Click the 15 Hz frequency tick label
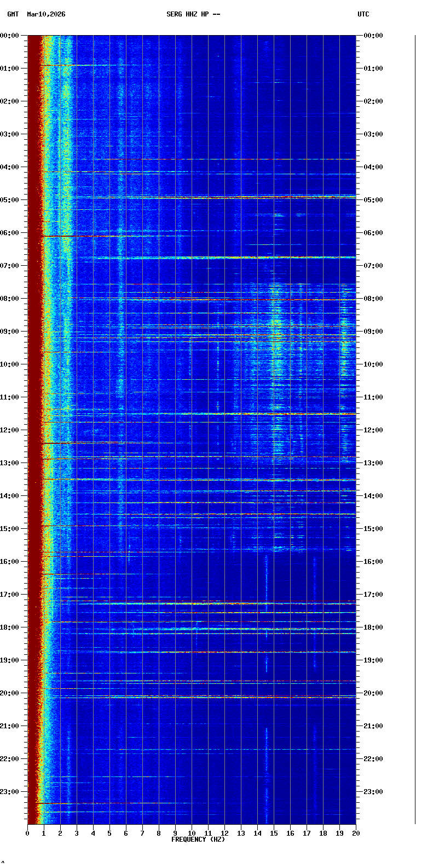 point(274,833)
